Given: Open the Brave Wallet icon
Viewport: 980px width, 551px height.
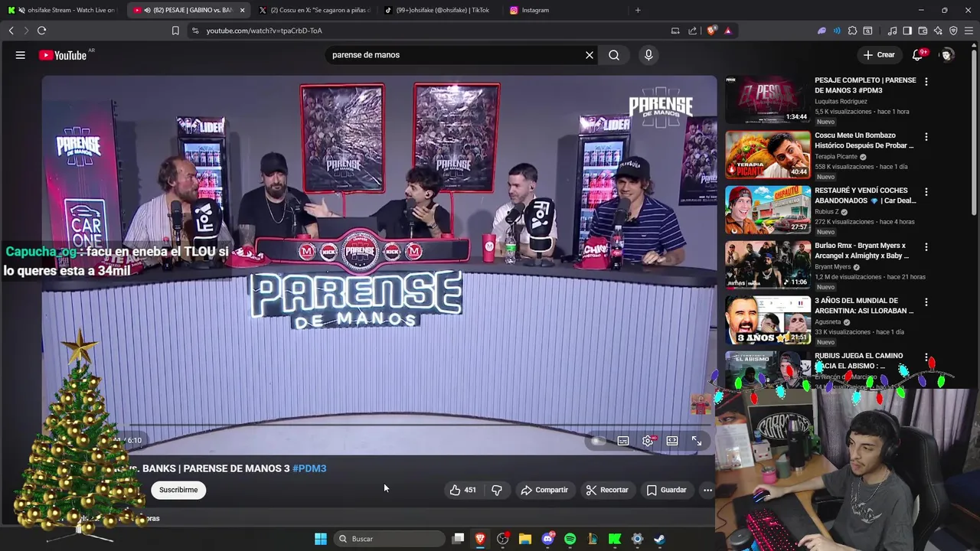Looking at the screenshot, I should pyautogui.click(x=923, y=31).
